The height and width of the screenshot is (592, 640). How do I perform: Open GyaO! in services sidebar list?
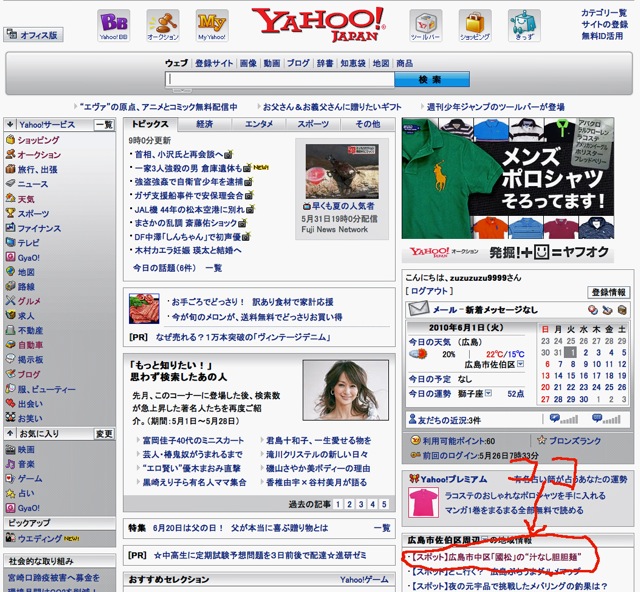[29, 258]
